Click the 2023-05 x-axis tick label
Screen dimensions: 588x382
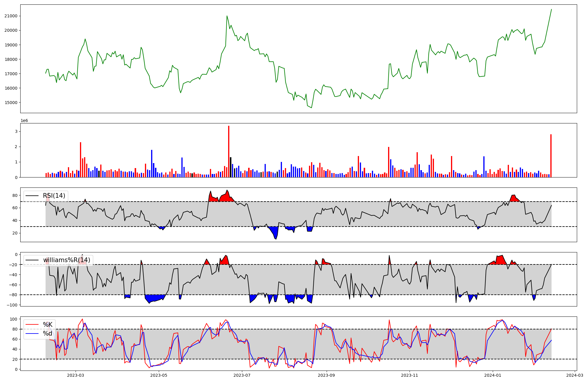pyautogui.click(x=159, y=375)
